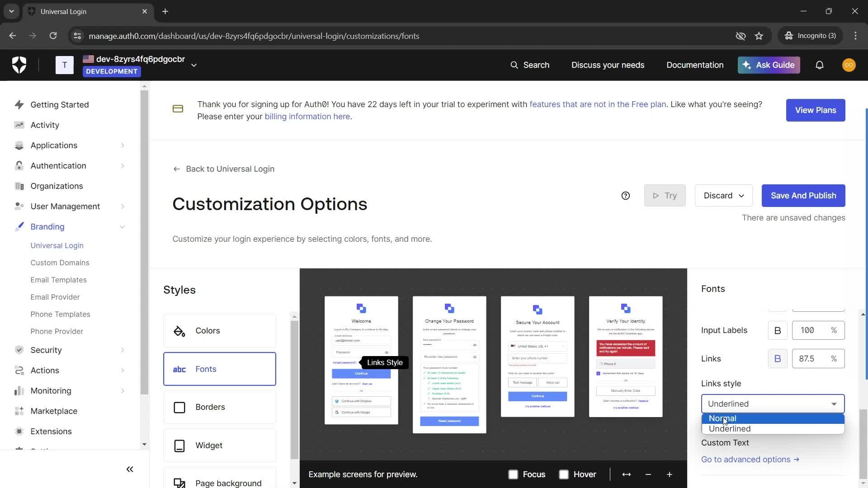Go back to Universal Login

click(x=224, y=169)
